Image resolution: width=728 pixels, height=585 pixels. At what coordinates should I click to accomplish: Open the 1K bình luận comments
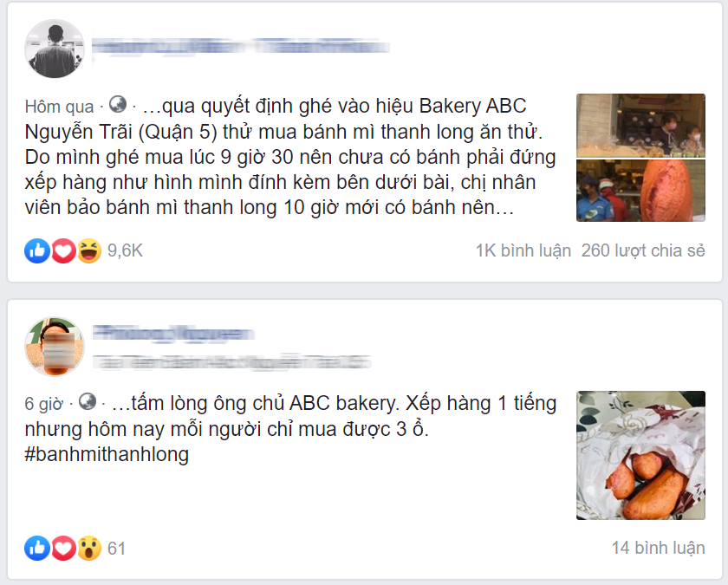tap(523, 250)
